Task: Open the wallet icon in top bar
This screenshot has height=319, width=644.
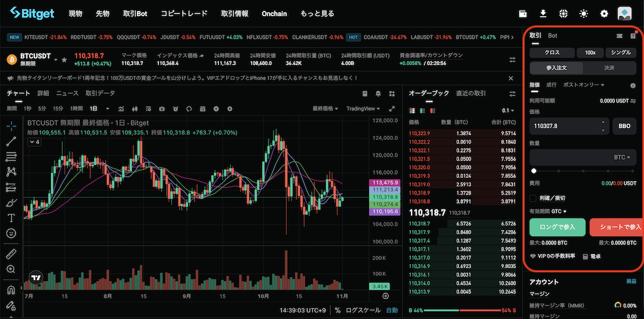Action: point(523,14)
